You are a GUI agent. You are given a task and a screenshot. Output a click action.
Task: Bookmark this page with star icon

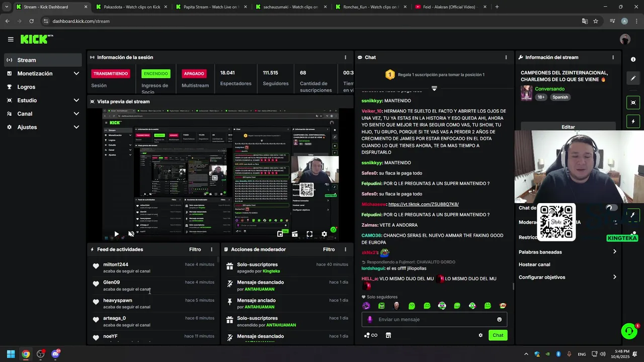[x=596, y=21]
